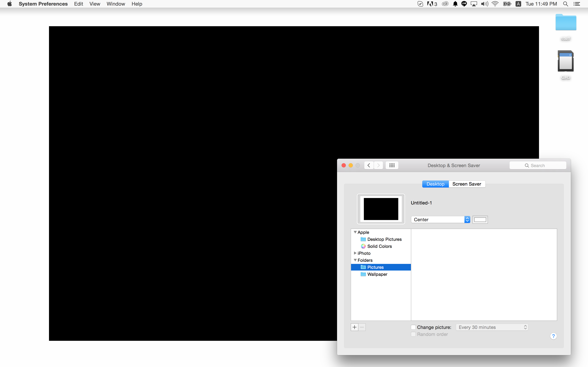Click the white fill color swatch
The width and height of the screenshot is (588, 367).
tap(480, 220)
